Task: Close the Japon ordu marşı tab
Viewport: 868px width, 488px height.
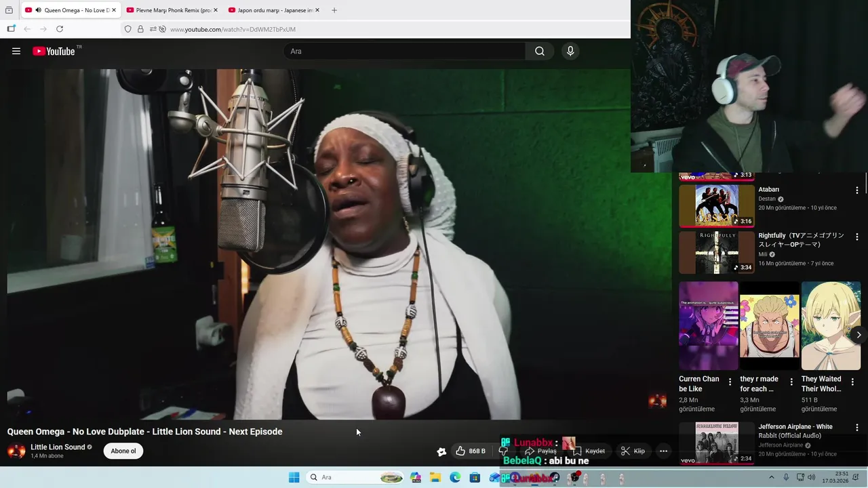Action: point(317,10)
